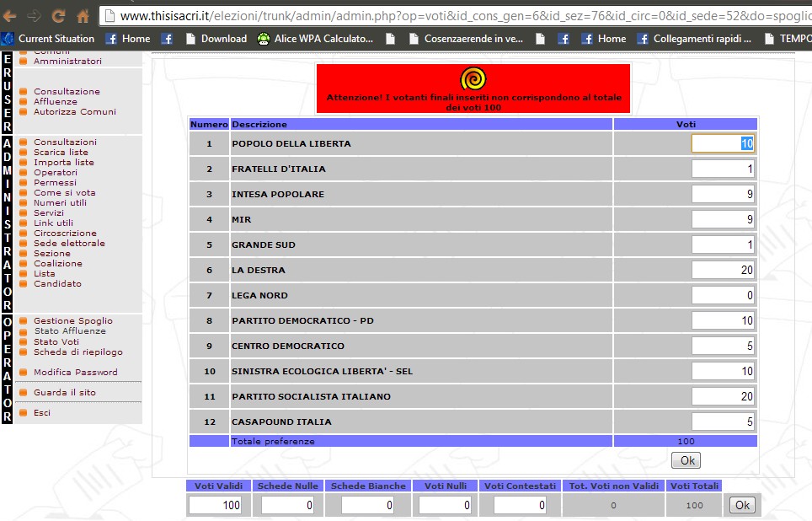Click the Voti Contestati input field

[x=521, y=505]
